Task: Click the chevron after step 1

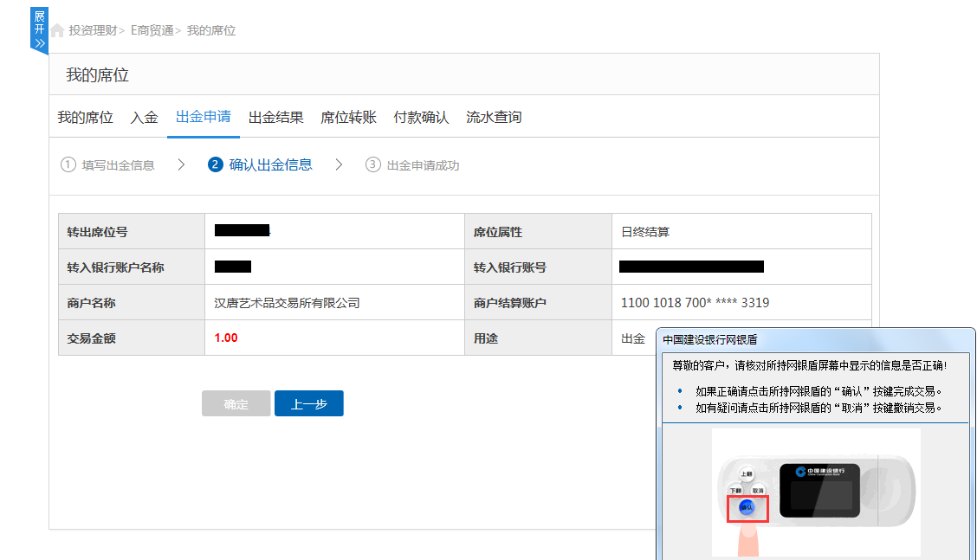Action: [181, 164]
